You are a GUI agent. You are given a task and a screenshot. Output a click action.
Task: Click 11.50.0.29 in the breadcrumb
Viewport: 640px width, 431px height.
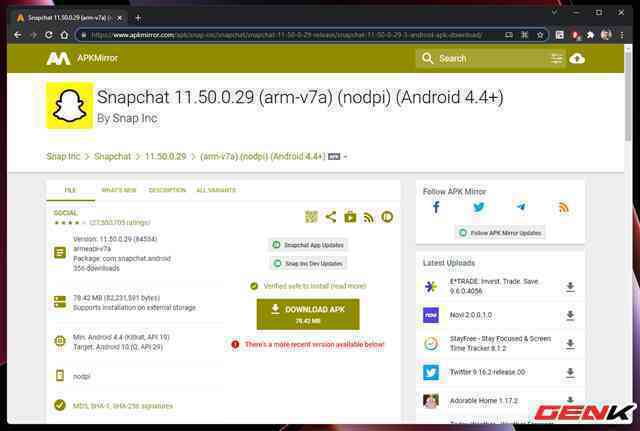tap(165, 156)
